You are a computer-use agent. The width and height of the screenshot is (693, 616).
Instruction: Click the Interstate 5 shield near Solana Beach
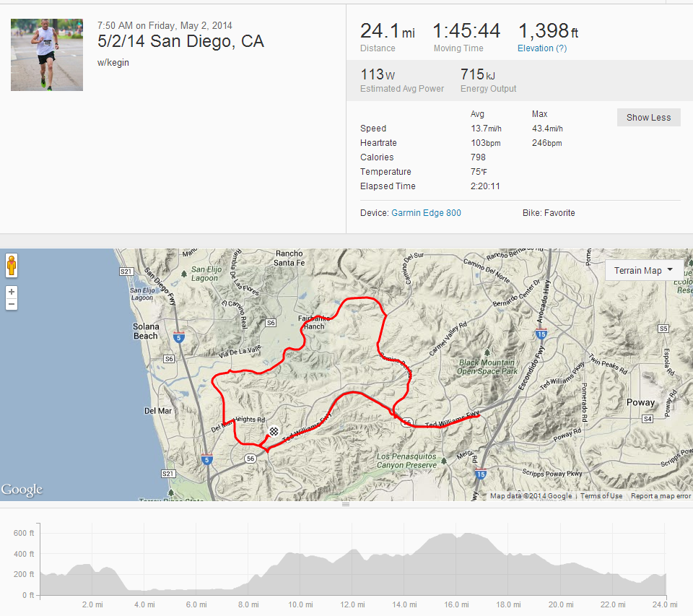pyautogui.click(x=178, y=337)
